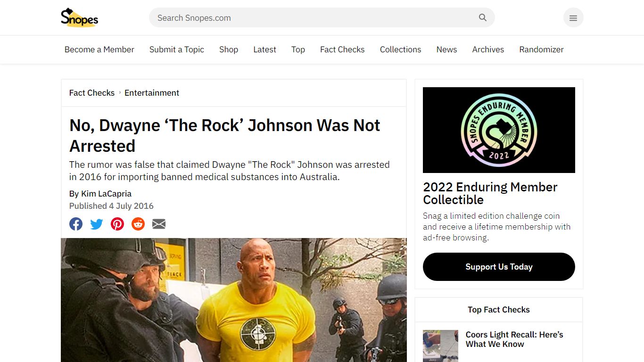Open the hamburger menu button
644x362 pixels.
point(573,18)
